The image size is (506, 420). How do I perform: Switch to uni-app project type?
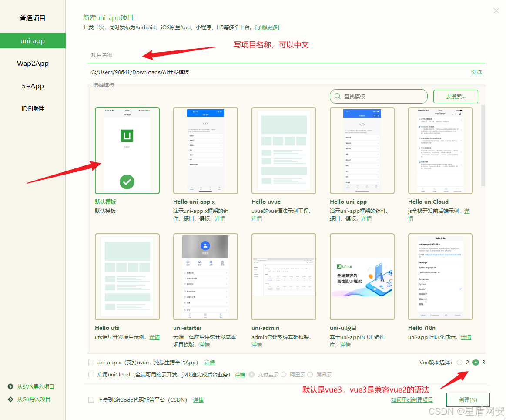33,40
